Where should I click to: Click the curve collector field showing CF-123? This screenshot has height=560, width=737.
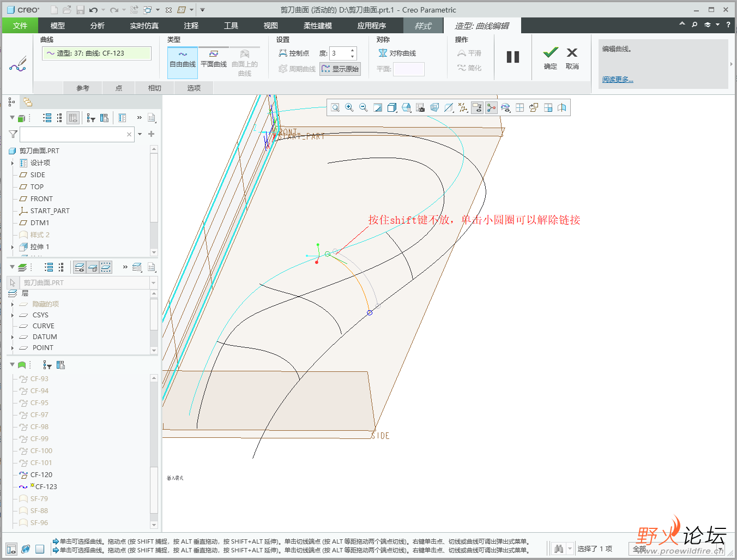click(x=96, y=53)
